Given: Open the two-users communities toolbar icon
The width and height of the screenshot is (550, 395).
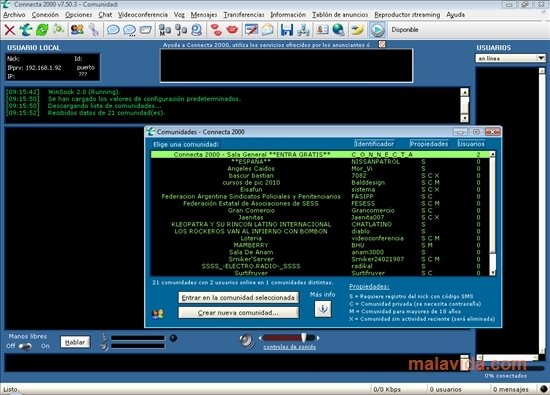Looking at the screenshot, I should [x=77, y=30].
